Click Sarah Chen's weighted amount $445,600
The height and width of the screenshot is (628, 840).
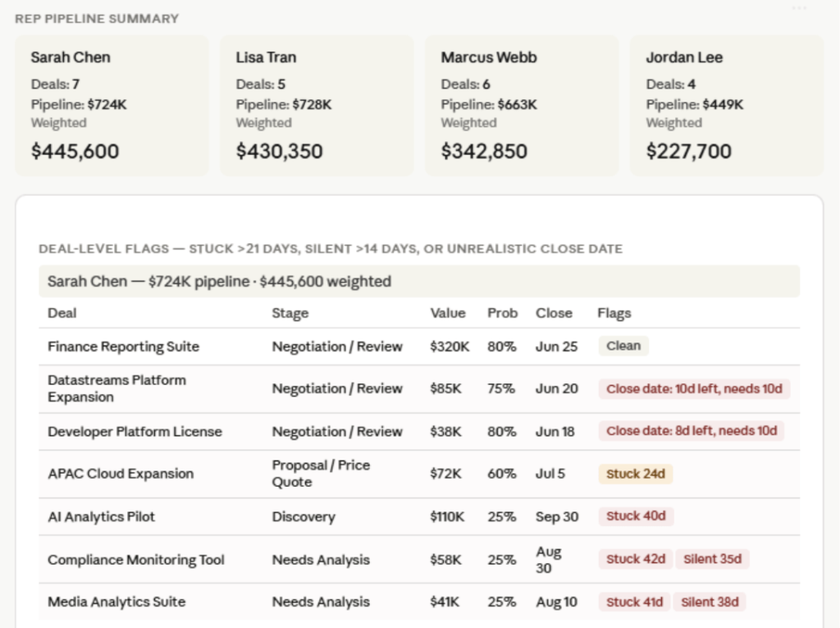click(75, 151)
